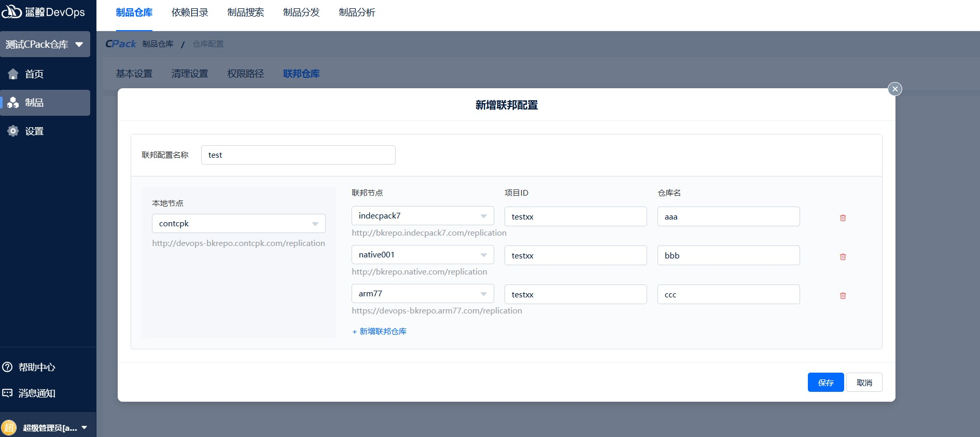The image size is (980, 437).
Task: Remove the arm77 federation row
Action: tap(843, 296)
